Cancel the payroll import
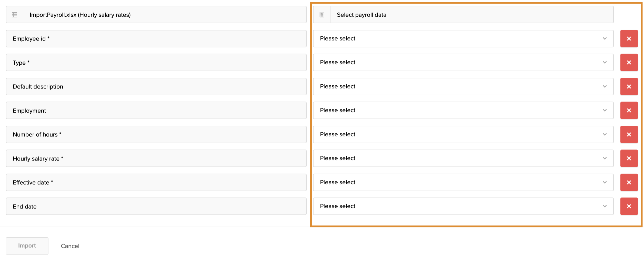Screen dimensions: 644x261 click(x=70, y=246)
